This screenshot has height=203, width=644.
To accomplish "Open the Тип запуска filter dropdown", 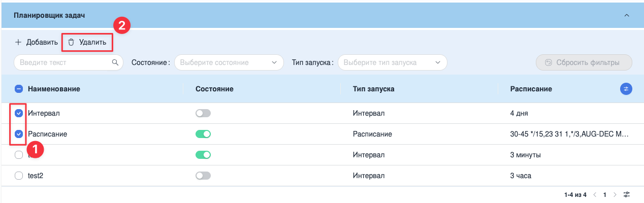I will [393, 62].
